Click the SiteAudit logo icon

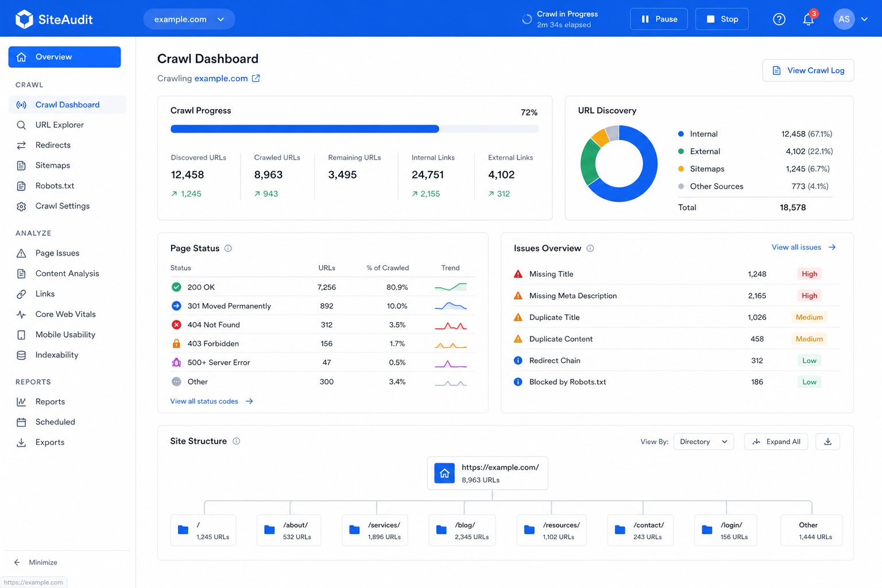24,19
